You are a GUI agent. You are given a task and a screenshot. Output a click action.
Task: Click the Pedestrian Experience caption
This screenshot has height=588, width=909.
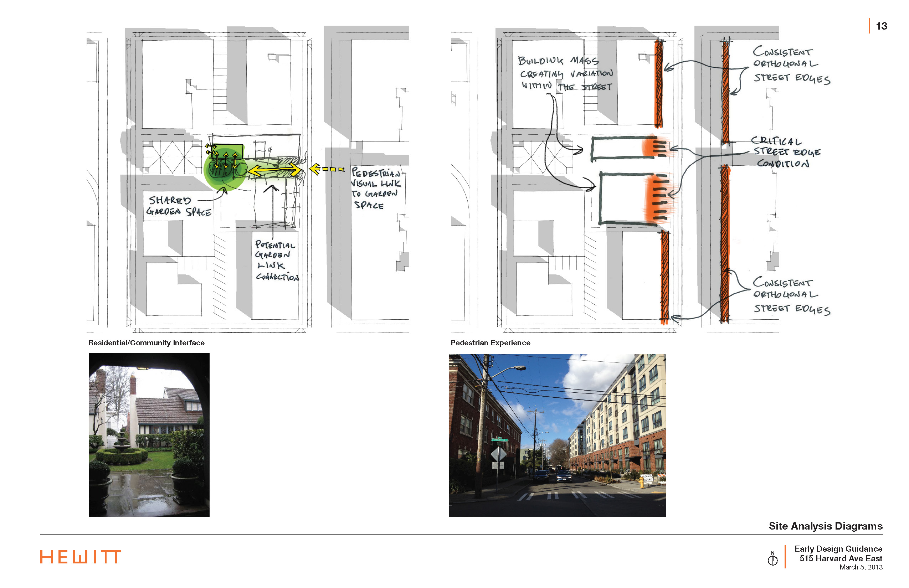(491, 343)
